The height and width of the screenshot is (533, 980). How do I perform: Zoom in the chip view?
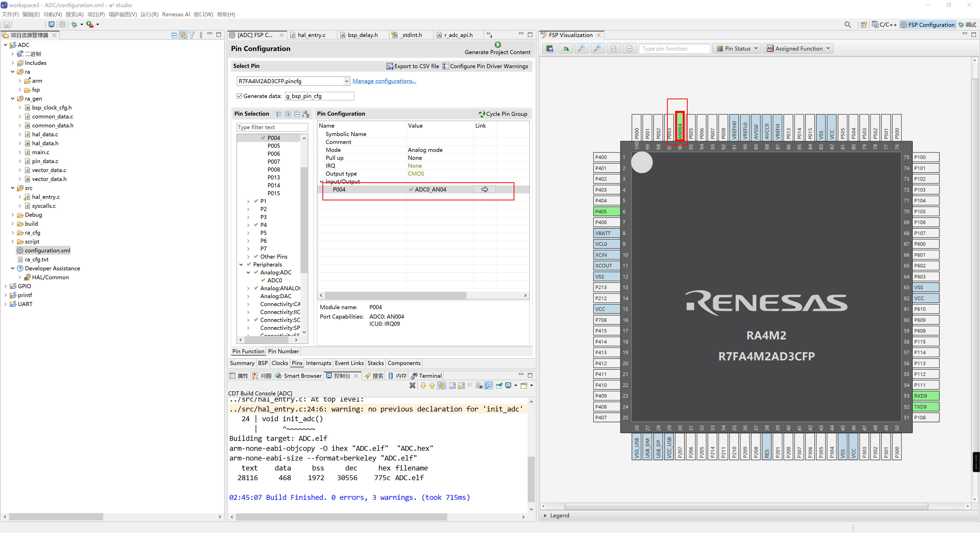tap(598, 49)
